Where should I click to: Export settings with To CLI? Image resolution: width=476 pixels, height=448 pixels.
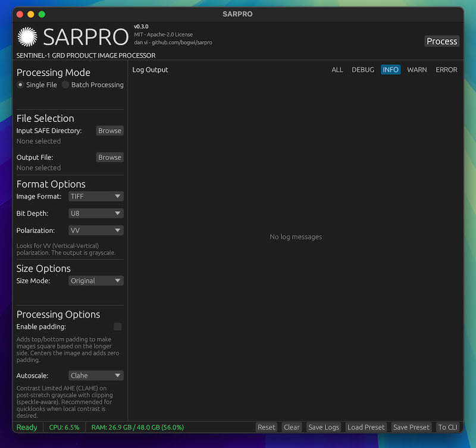click(x=447, y=427)
